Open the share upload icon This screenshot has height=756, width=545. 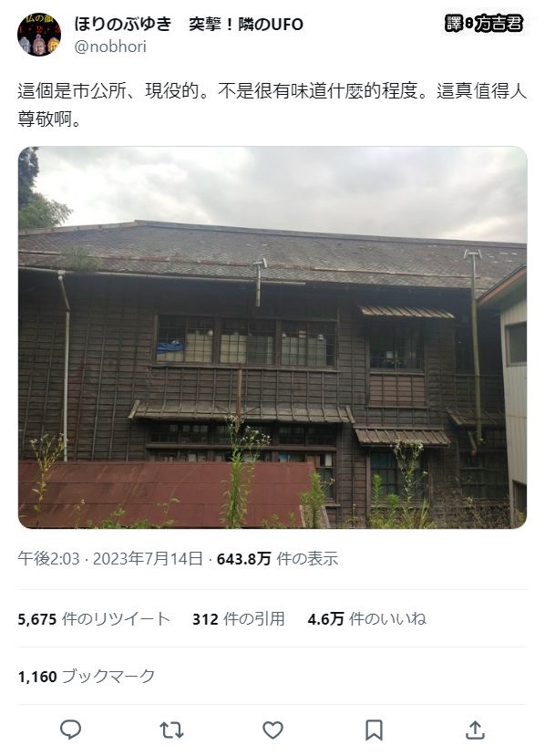pos(475,730)
